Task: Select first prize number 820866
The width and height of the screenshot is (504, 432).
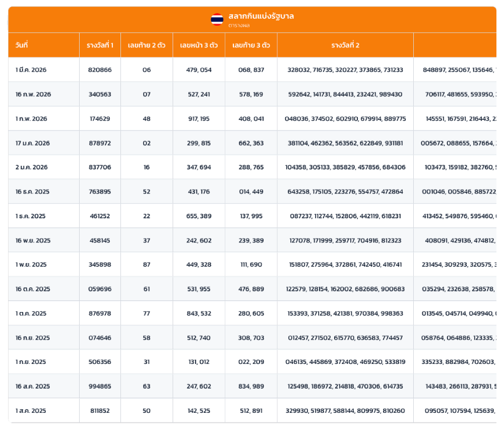Action: (x=99, y=70)
